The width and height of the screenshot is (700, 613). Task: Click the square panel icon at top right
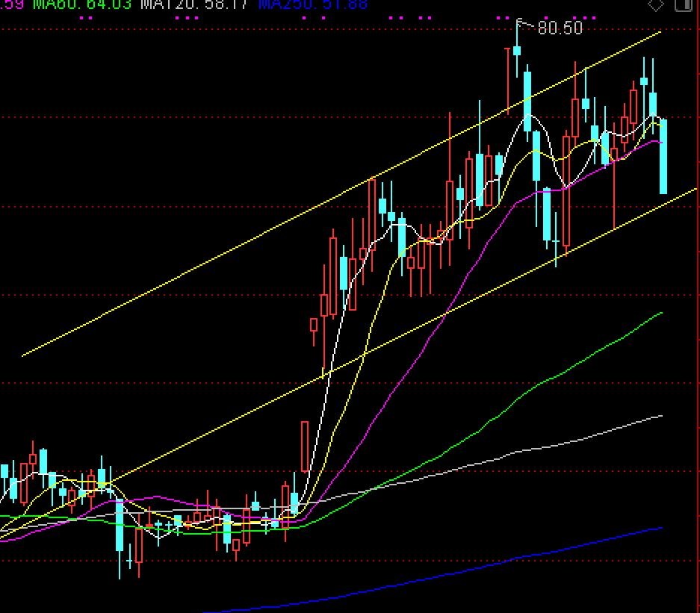pyautogui.click(x=683, y=4)
